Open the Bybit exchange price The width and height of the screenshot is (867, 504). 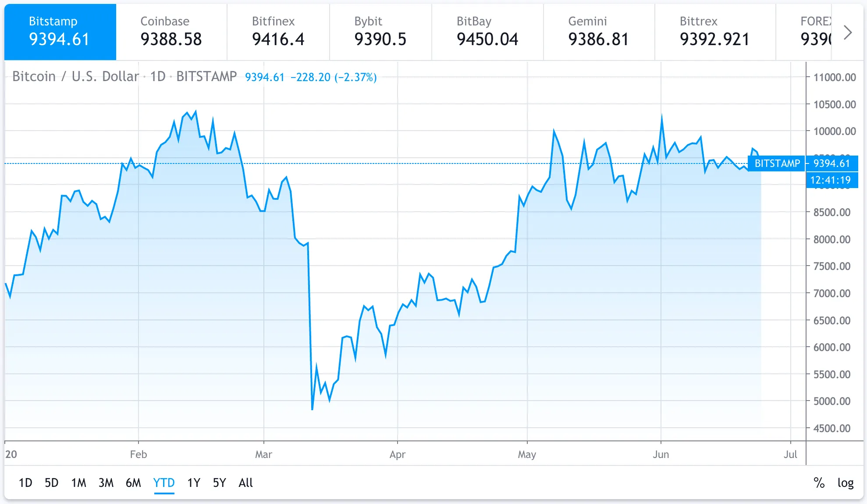click(380, 31)
